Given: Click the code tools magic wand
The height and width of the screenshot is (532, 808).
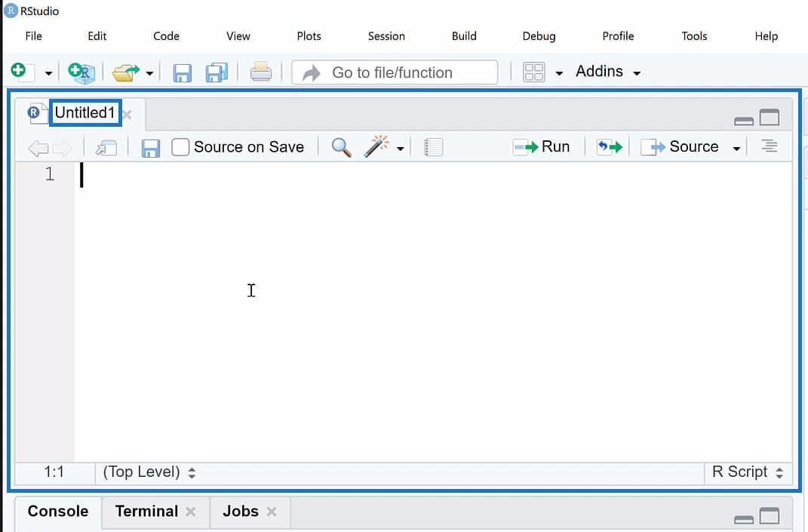Looking at the screenshot, I should pos(376,146).
